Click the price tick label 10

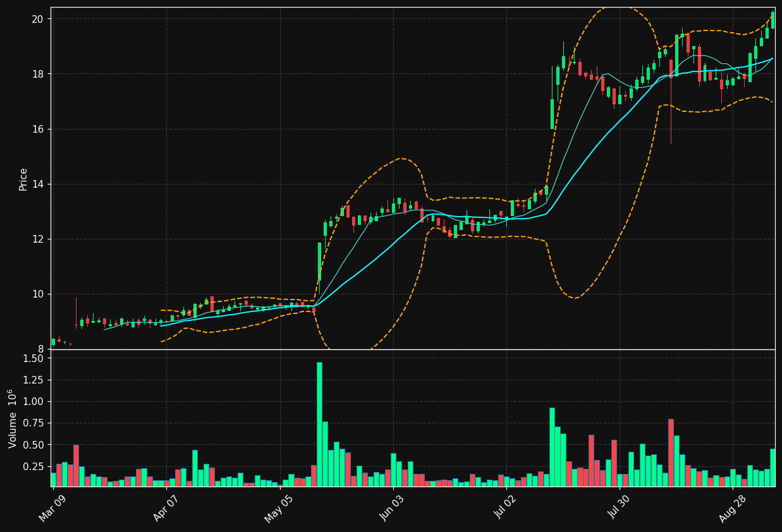tap(37, 294)
